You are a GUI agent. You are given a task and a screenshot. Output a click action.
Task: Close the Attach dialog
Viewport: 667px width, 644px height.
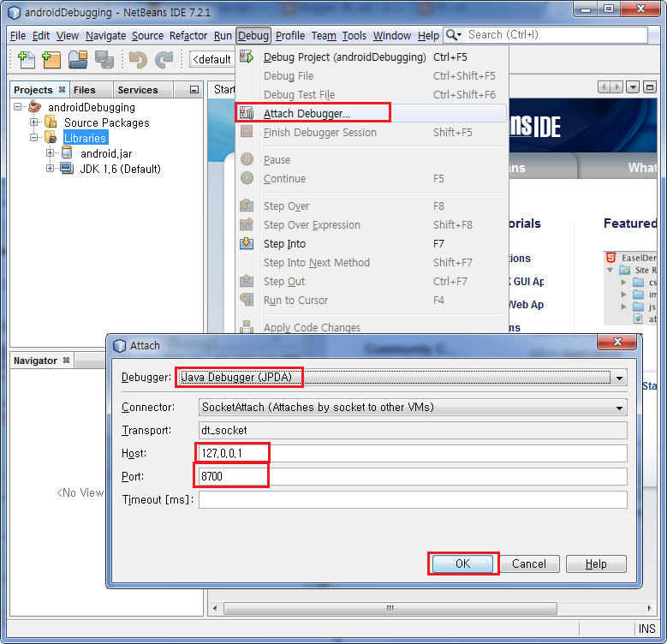(617, 342)
